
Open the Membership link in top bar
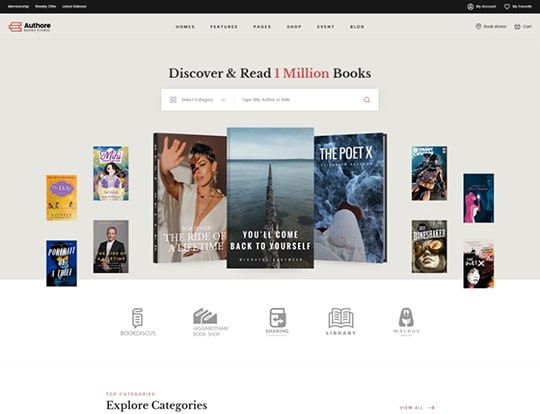tap(18, 7)
